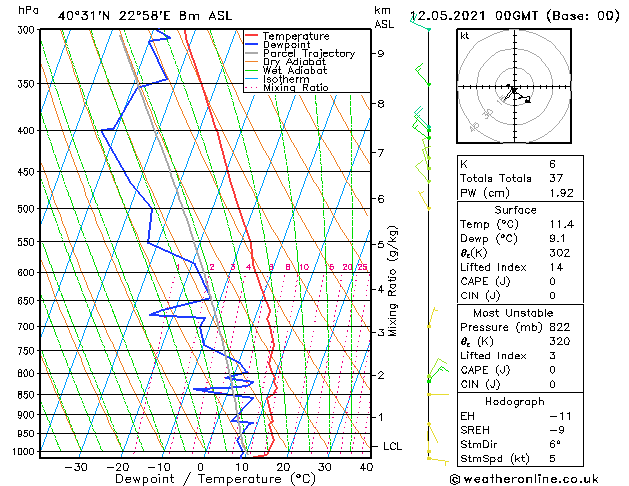Select the Temperature legend entry

coord(296,36)
